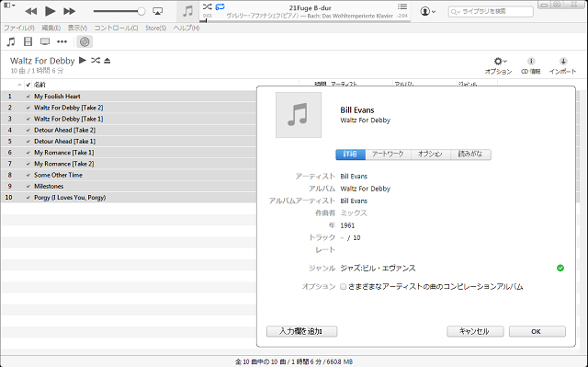Open the sidebar toggle dropdown at top-left

coord(9,6)
